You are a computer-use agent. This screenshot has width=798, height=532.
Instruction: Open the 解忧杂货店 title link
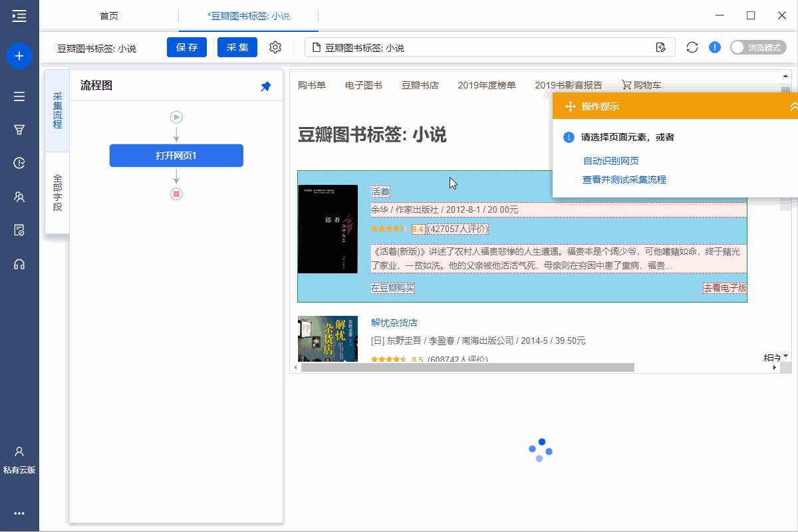pos(394,323)
